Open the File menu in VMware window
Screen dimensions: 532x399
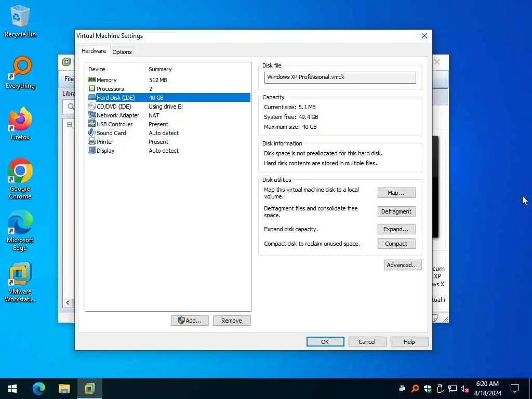coord(69,79)
